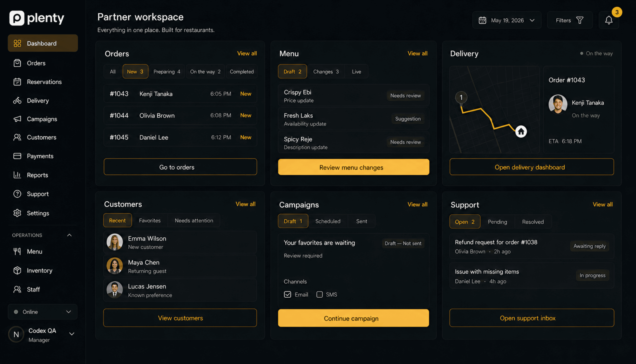636x364 pixels.
Task: Click the home destination marker on map
Action: tap(521, 131)
